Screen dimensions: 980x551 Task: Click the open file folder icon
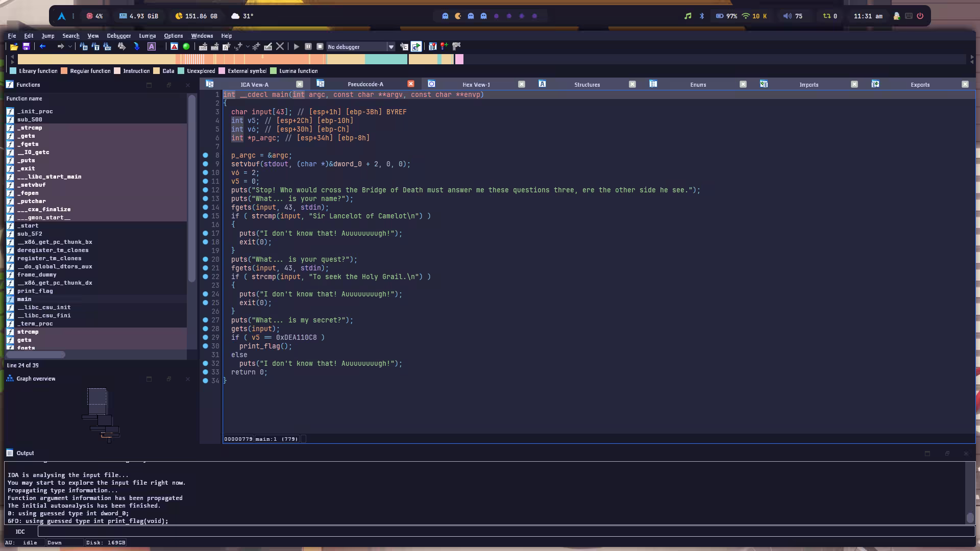pos(14,46)
